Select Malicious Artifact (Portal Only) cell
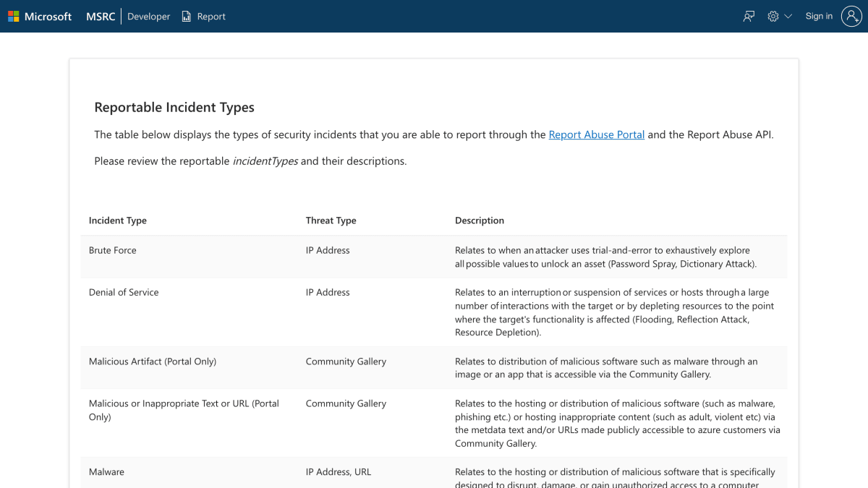This screenshot has width=868, height=488. [153, 361]
